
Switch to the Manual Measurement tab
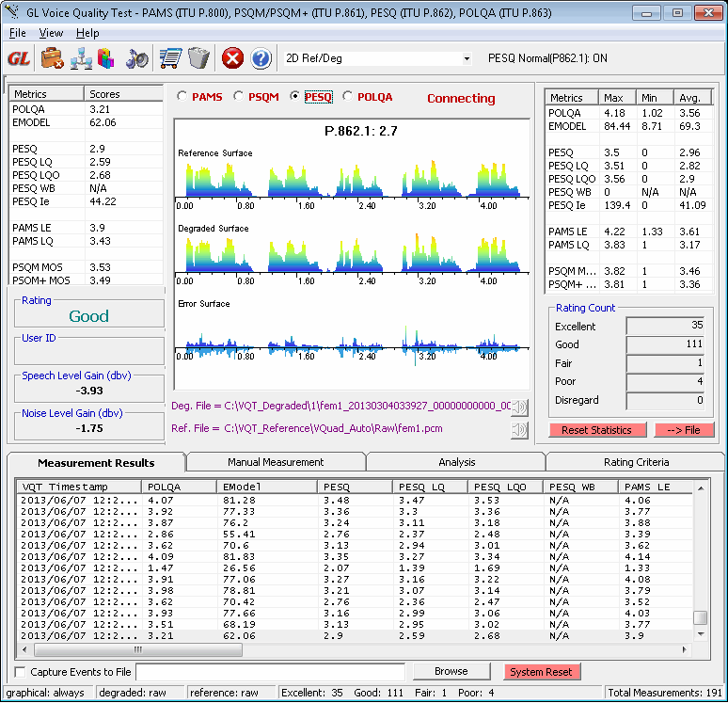tap(276, 462)
